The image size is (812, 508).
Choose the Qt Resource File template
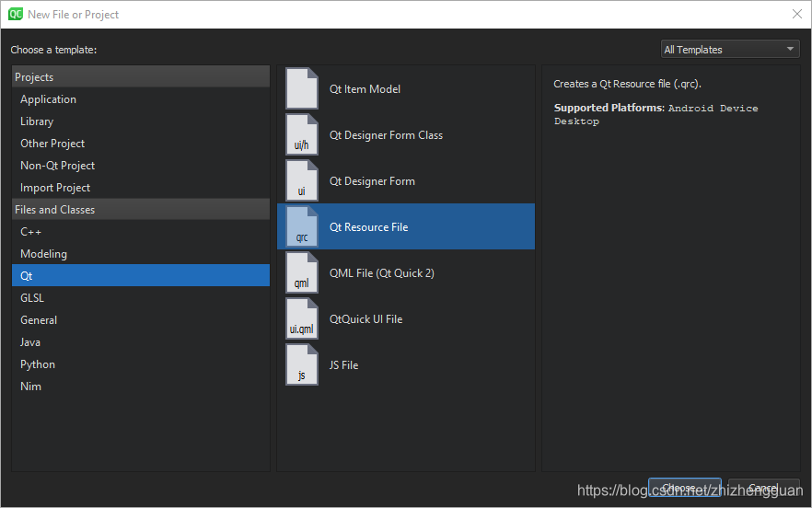406,226
